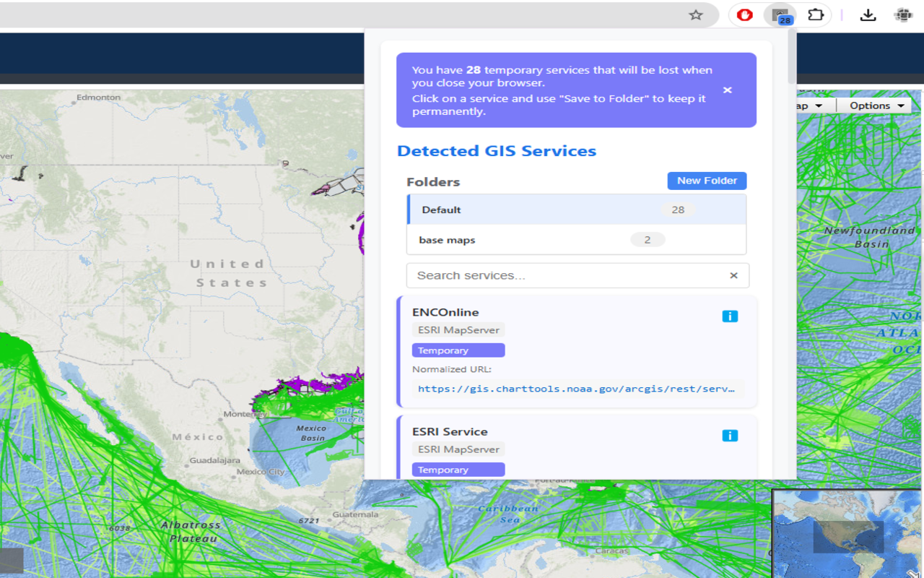Click the Guatemala label on the map
924x578 pixels.
click(x=355, y=514)
